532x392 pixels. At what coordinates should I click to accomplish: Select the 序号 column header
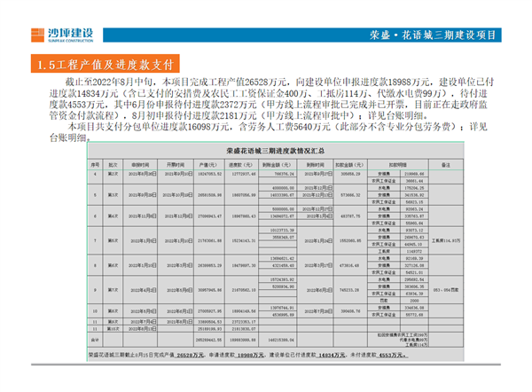[95, 165]
